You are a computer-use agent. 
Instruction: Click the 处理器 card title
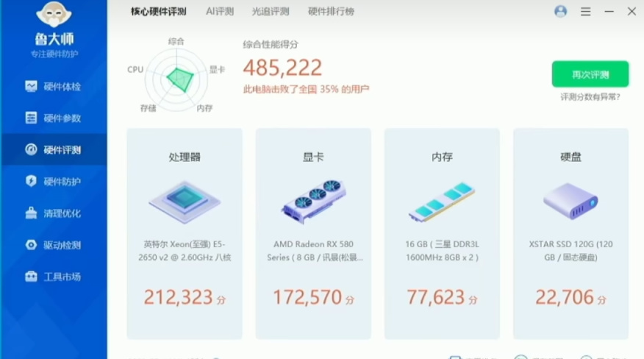pos(185,157)
